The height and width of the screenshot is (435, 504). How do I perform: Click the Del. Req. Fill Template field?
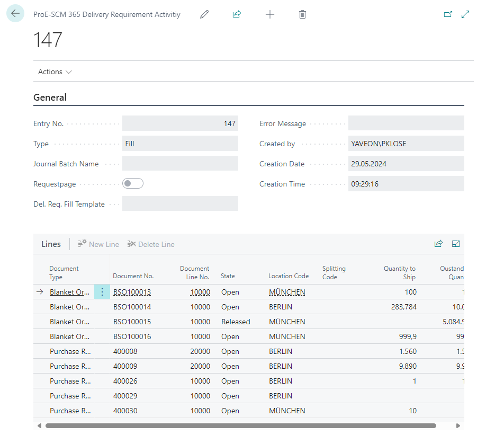pos(181,203)
